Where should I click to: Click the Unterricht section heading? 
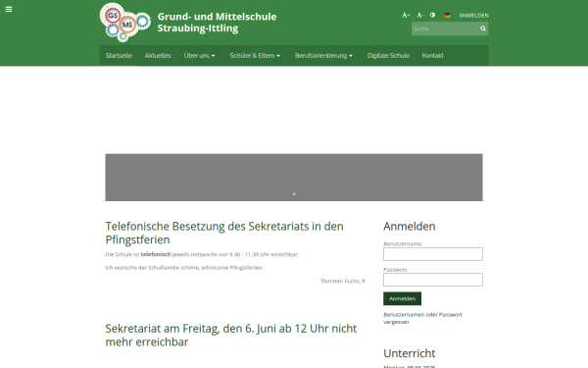(x=409, y=353)
